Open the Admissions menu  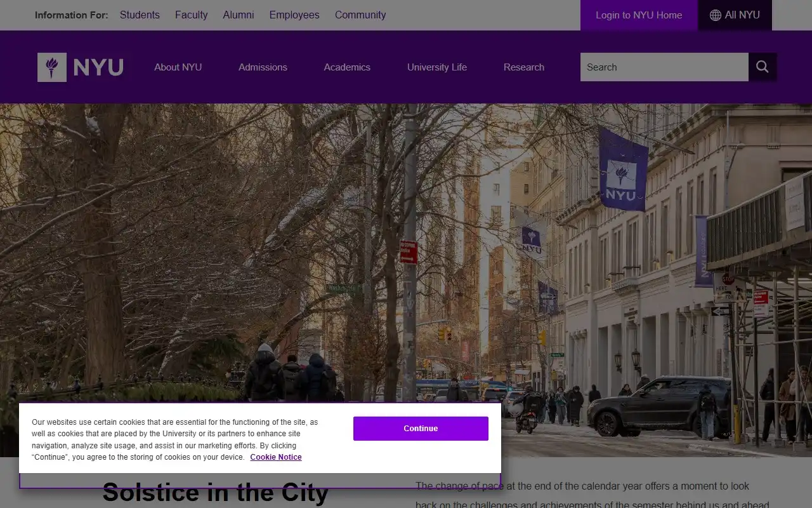coord(263,67)
